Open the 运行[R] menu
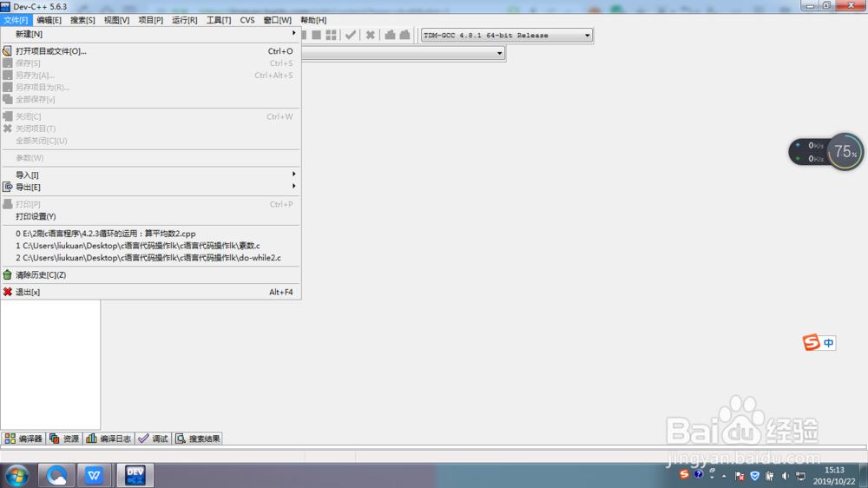This screenshot has width=868, height=488. [x=184, y=20]
